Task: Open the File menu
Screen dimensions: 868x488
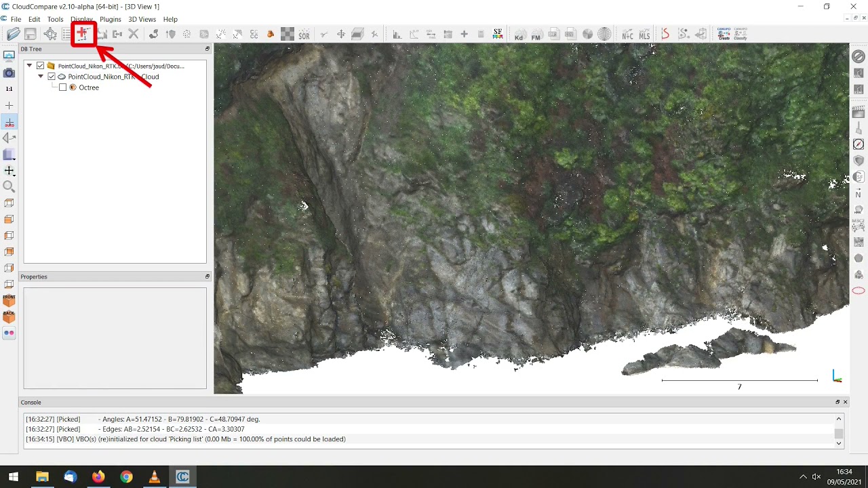Action: [x=16, y=20]
